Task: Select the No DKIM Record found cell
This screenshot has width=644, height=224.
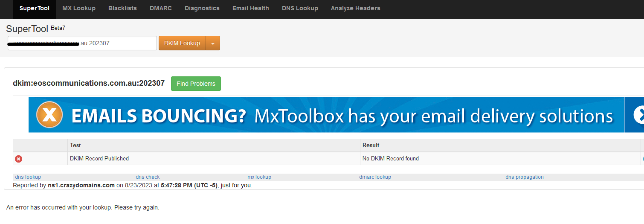Action: coord(500,158)
